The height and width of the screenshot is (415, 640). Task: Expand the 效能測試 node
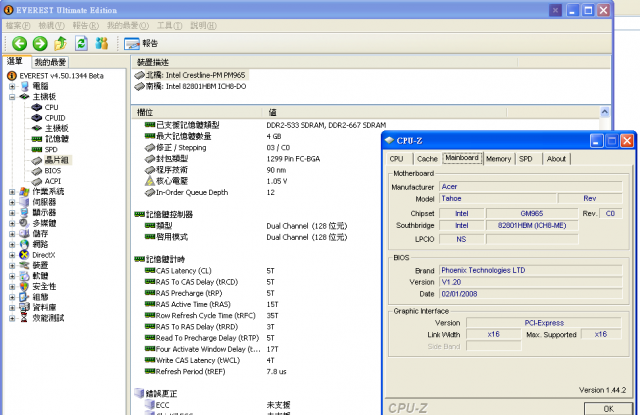click(12, 318)
